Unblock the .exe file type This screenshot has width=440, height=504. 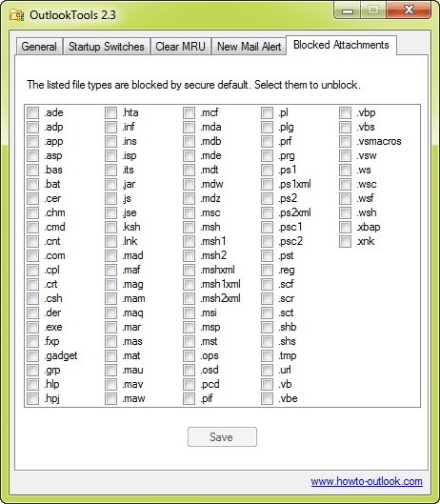tap(32, 327)
